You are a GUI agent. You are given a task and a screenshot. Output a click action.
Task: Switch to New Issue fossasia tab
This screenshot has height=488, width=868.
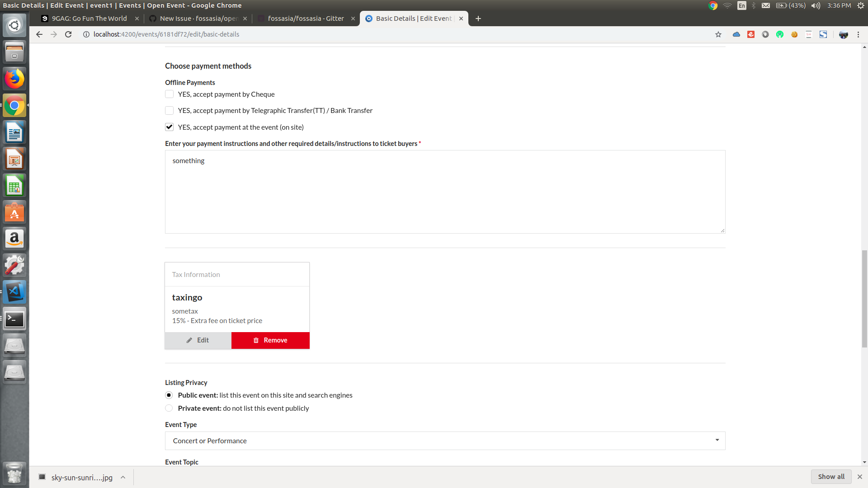click(198, 19)
